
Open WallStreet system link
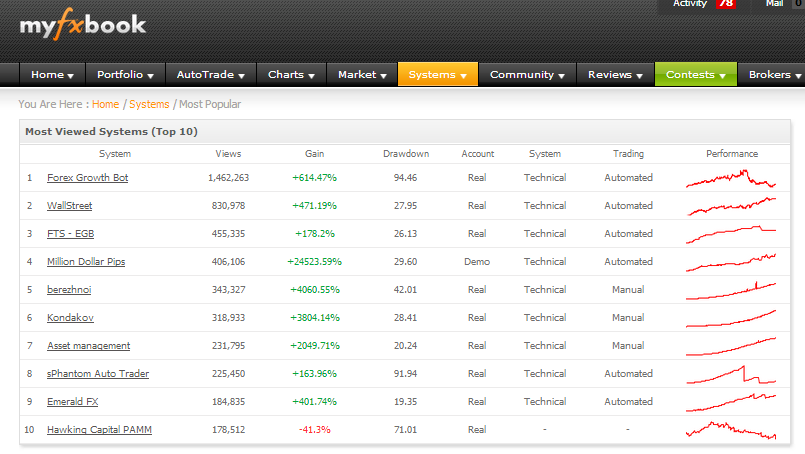pos(69,205)
